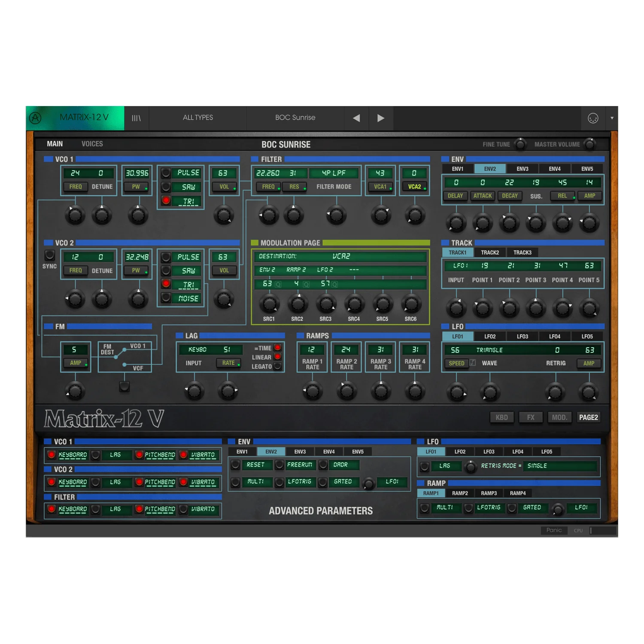This screenshot has width=644, height=644.
Task: Open the LFO 2 modulation source slot
Action: (325, 270)
